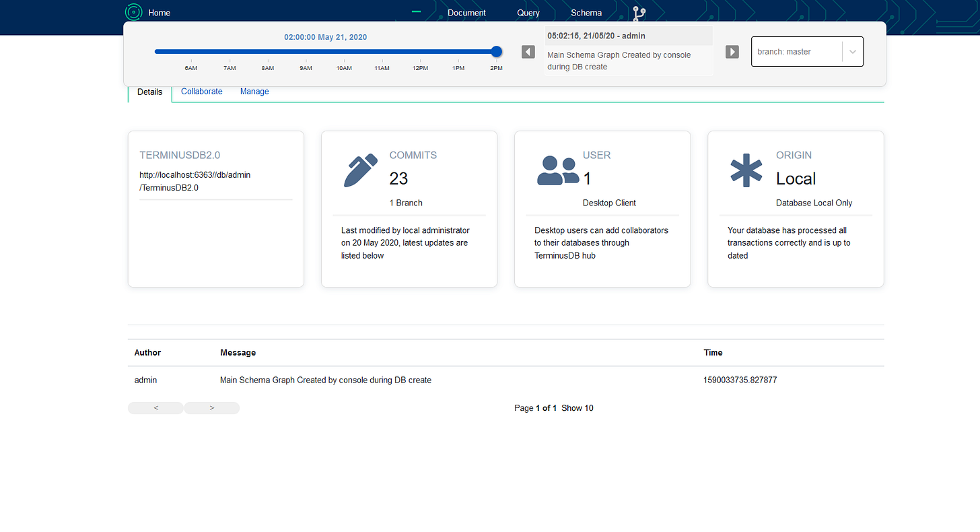Open the Document menu item
980x532 pixels.
pyautogui.click(x=466, y=13)
